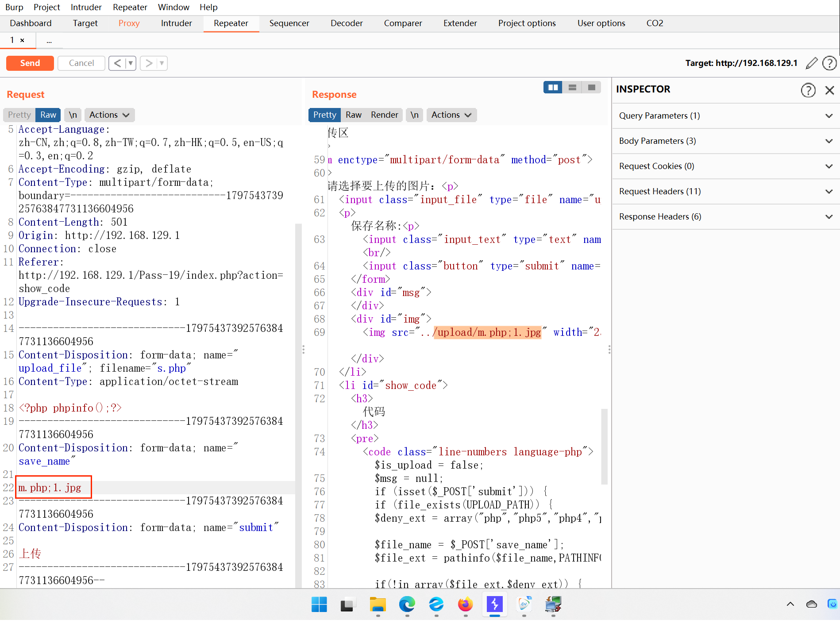The image size is (840, 639).
Task: Switch request view to Raw
Action: point(48,115)
